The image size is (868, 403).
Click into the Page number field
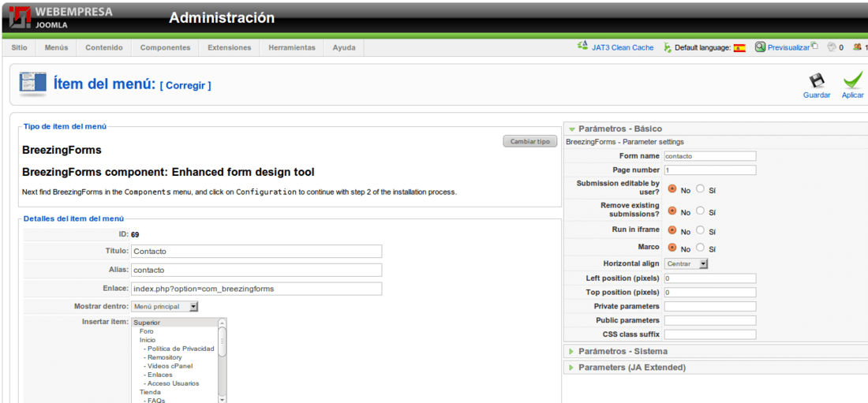(x=709, y=170)
